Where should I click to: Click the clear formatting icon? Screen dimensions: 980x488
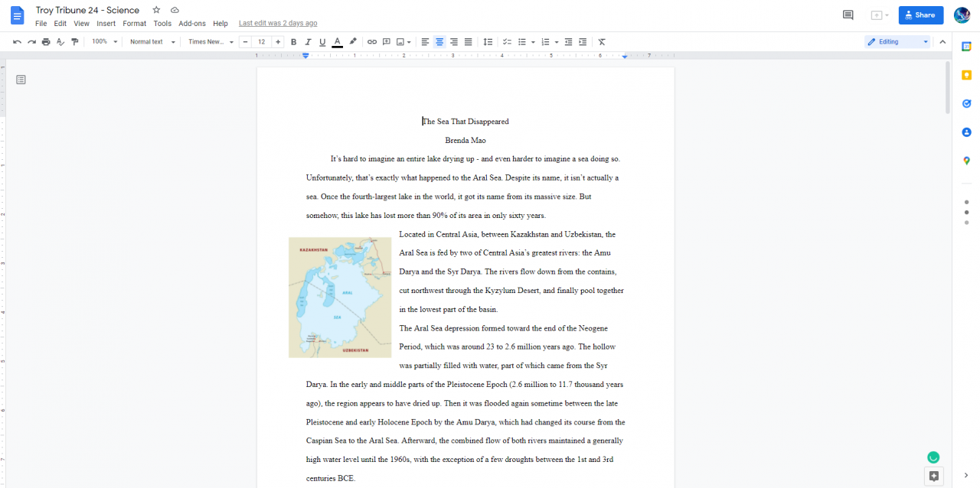[x=602, y=42]
